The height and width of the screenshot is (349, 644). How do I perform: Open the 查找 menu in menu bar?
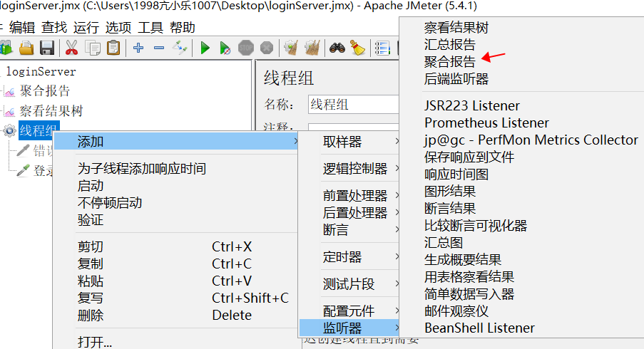click(x=54, y=28)
